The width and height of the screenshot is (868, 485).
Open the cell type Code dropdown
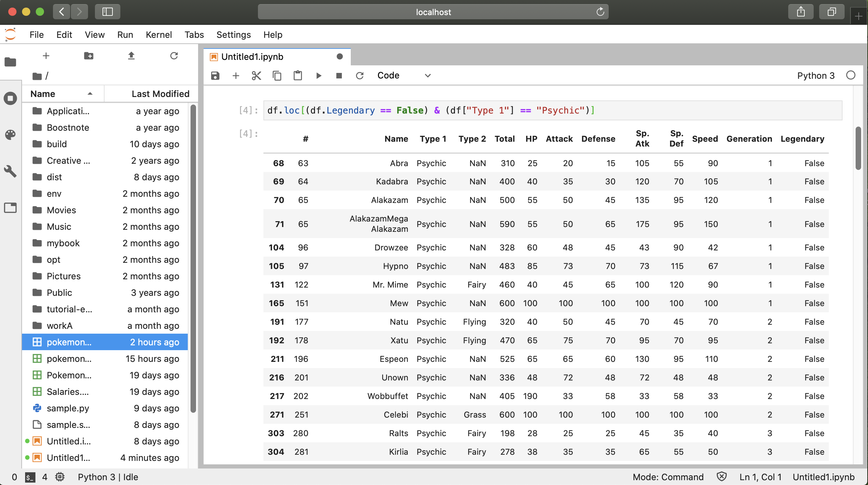click(404, 76)
